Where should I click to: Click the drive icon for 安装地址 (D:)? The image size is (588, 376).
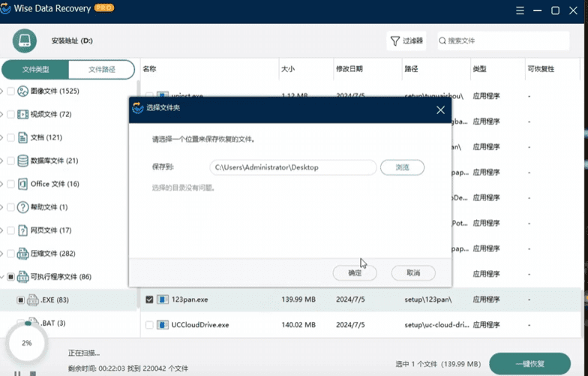click(x=25, y=41)
